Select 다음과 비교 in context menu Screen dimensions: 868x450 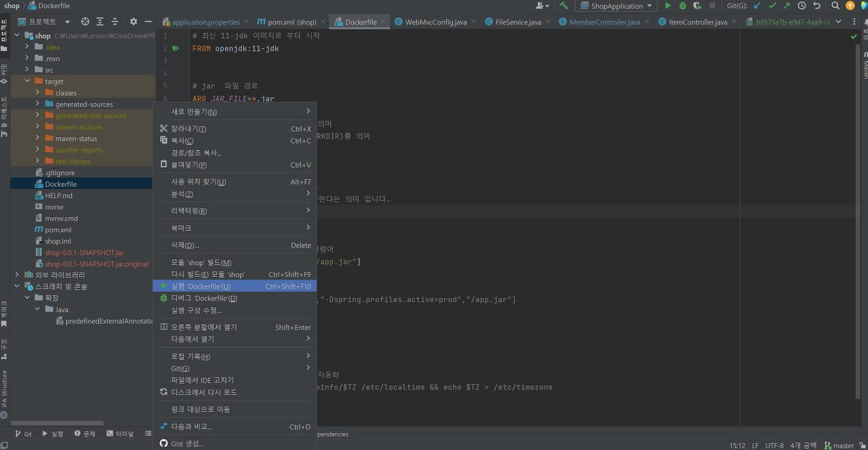pyautogui.click(x=235, y=427)
